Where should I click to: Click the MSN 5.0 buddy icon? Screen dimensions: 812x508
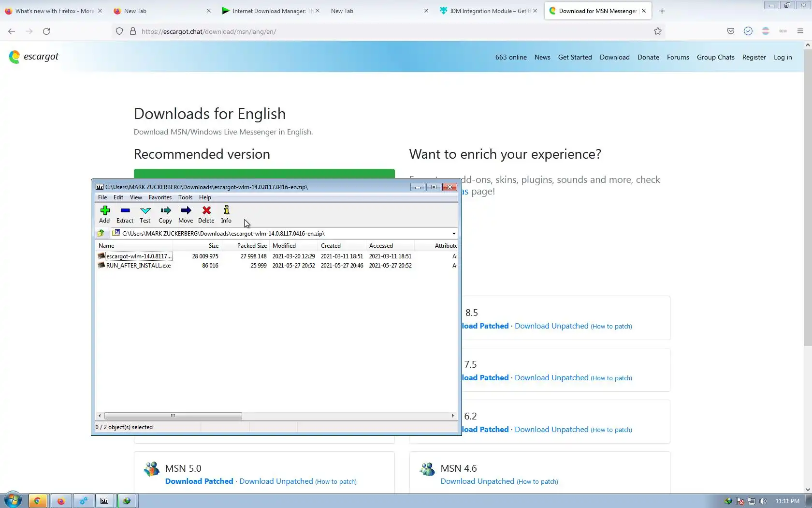(151, 468)
